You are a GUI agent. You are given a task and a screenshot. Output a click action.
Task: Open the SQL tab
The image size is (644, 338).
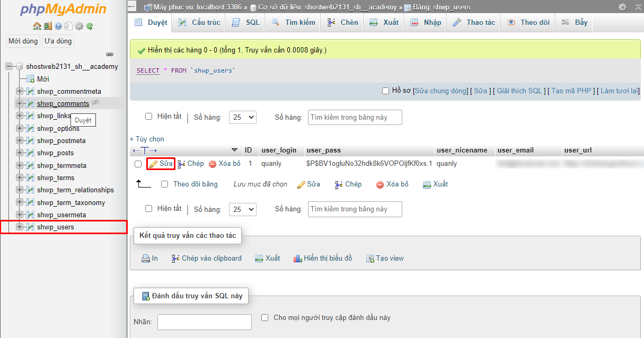(246, 22)
